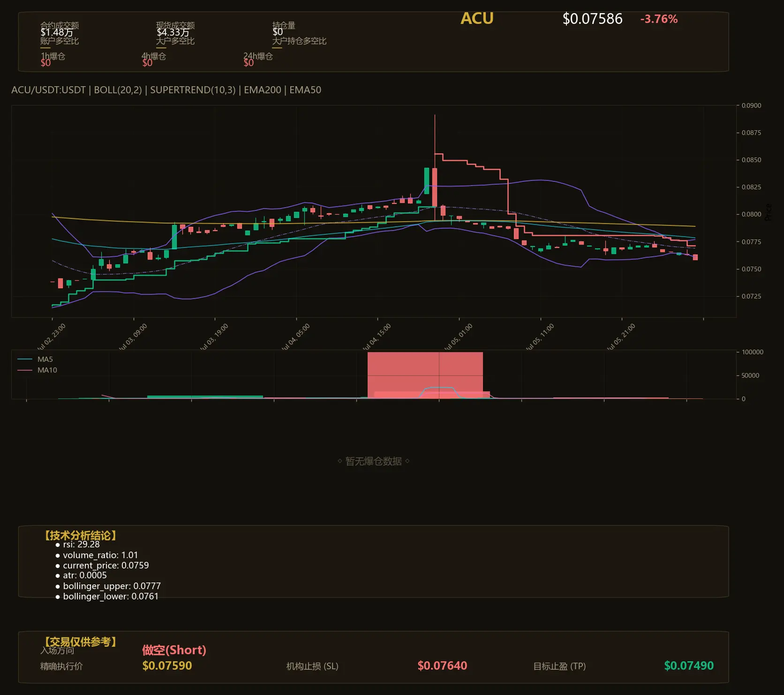Click the $4.33万 spot volume value
This screenshot has width=784, height=695.
pyautogui.click(x=173, y=32)
